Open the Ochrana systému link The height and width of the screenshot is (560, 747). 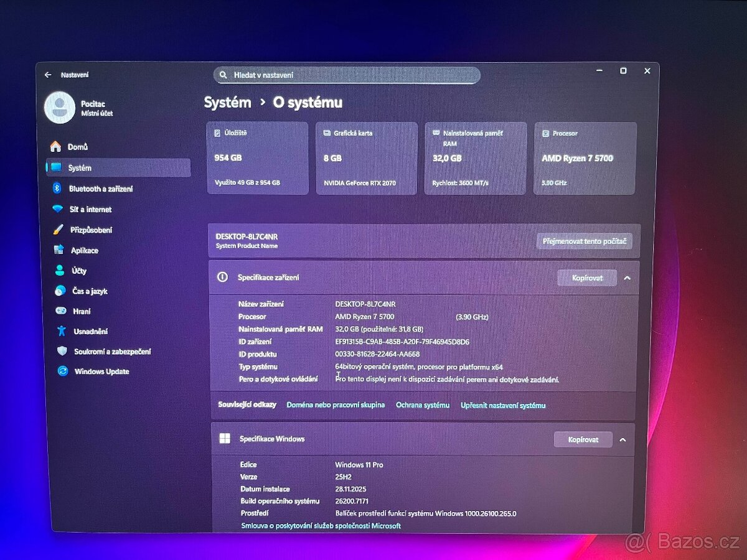click(423, 404)
